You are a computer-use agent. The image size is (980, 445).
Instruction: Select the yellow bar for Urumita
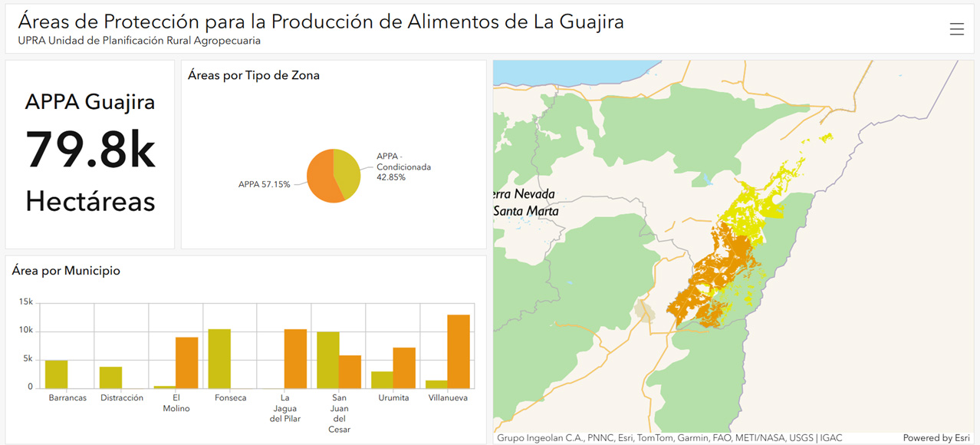[382, 380]
